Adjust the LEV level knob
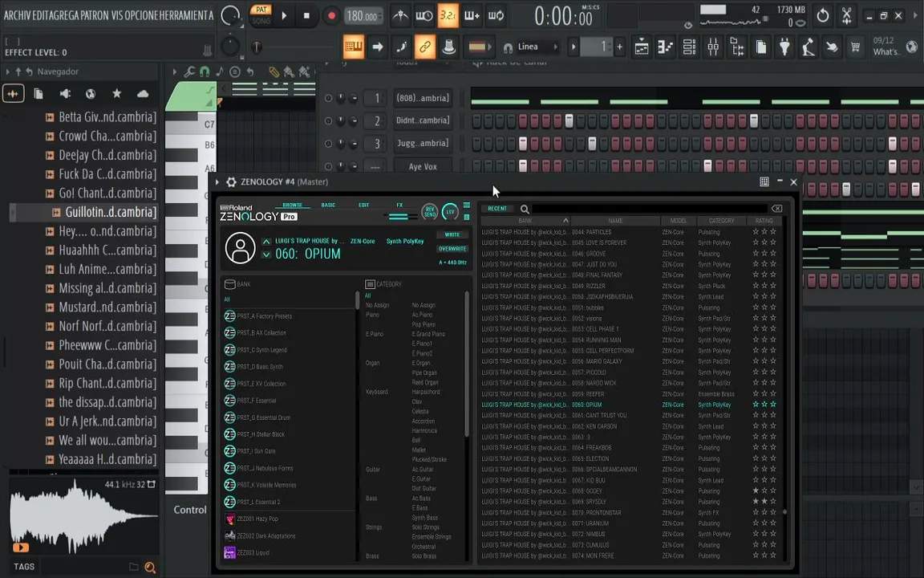Screen dimensions: 924x578 tap(450, 212)
